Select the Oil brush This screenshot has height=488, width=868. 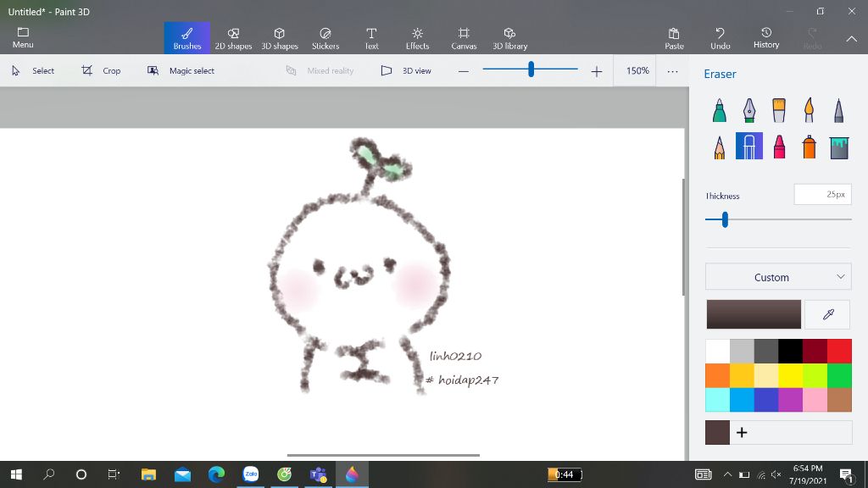[779, 110]
